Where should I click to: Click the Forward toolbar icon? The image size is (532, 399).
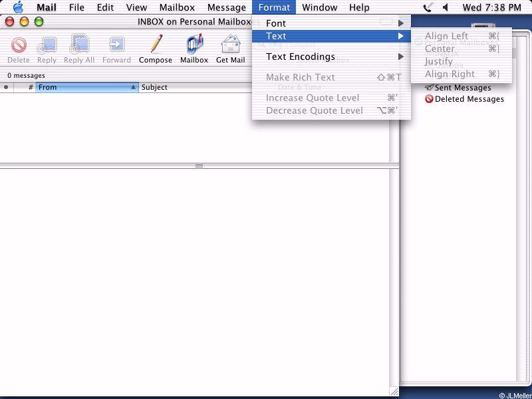pos(117,45)
